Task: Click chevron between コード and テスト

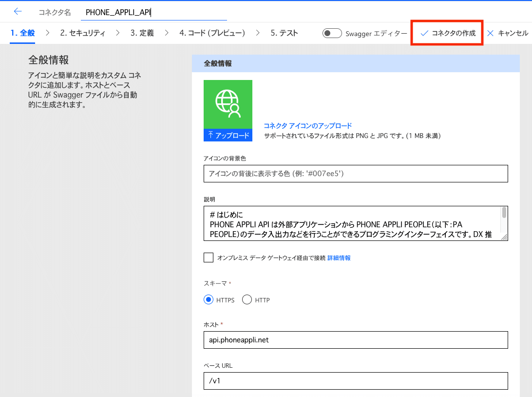Action: tap(258, 33)
